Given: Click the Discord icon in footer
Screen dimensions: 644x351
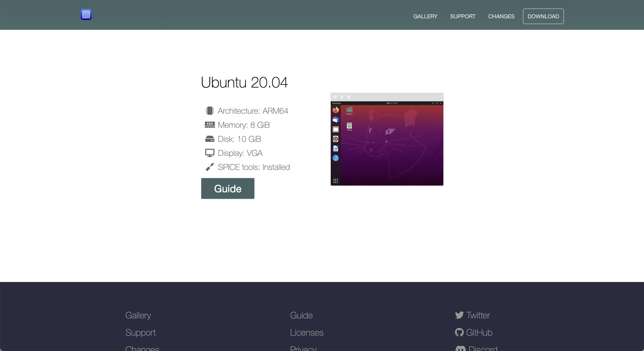Looking at the screenshot, I should click(x=461, y=348).
